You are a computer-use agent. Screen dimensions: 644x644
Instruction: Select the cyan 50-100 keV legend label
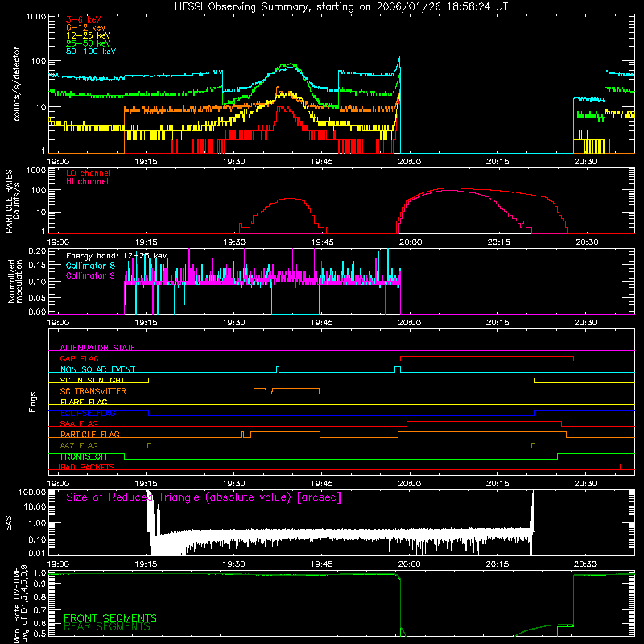click(x=91, y=51)
